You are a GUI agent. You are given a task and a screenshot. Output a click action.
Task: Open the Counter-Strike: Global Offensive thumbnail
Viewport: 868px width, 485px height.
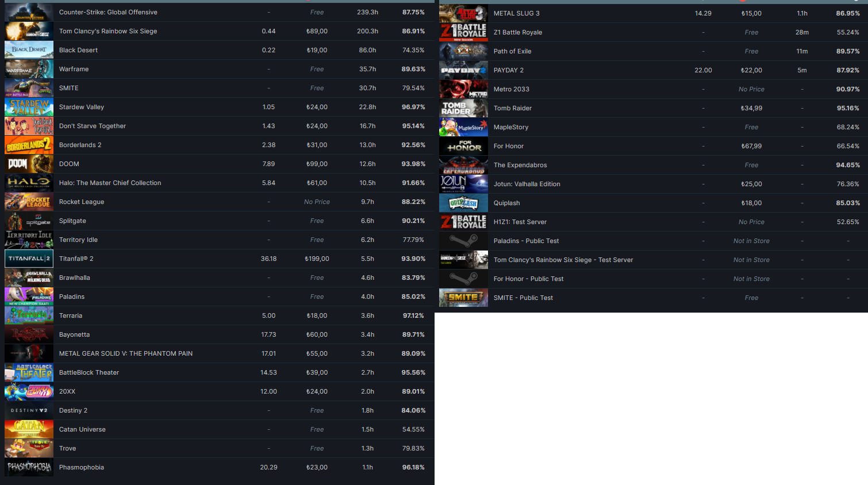29,12
